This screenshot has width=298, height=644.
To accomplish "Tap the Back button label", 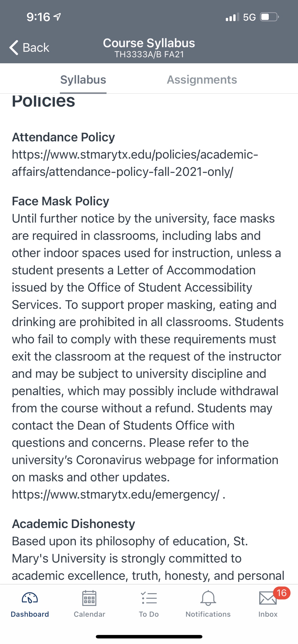I will (36, 48).
